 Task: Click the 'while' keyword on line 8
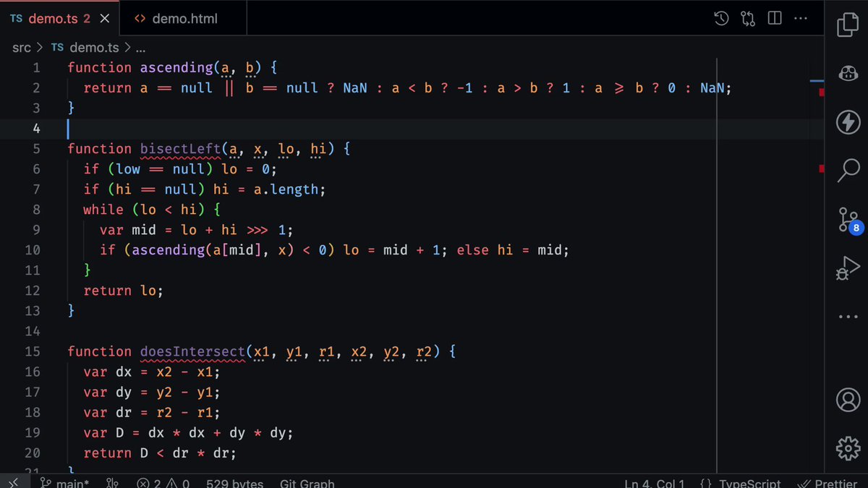tap(103, 210)
